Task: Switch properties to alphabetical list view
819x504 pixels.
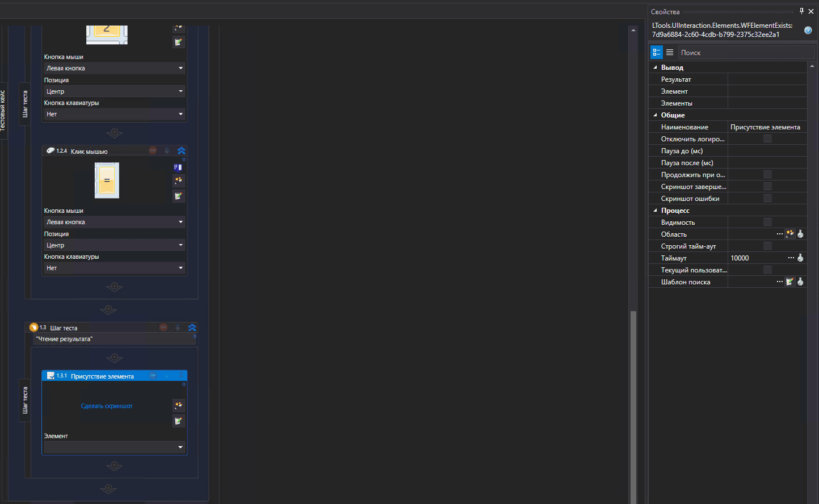Action: point(670,52)
